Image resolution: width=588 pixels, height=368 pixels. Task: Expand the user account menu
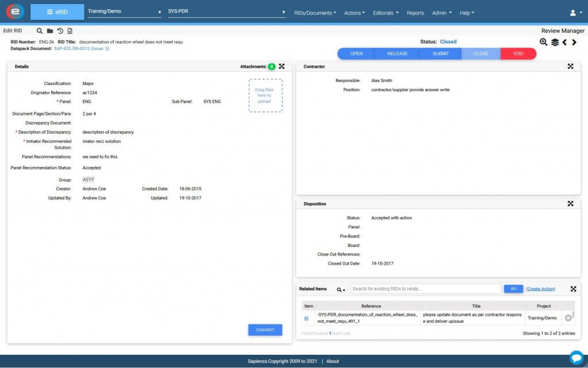[x=575, y=13]
